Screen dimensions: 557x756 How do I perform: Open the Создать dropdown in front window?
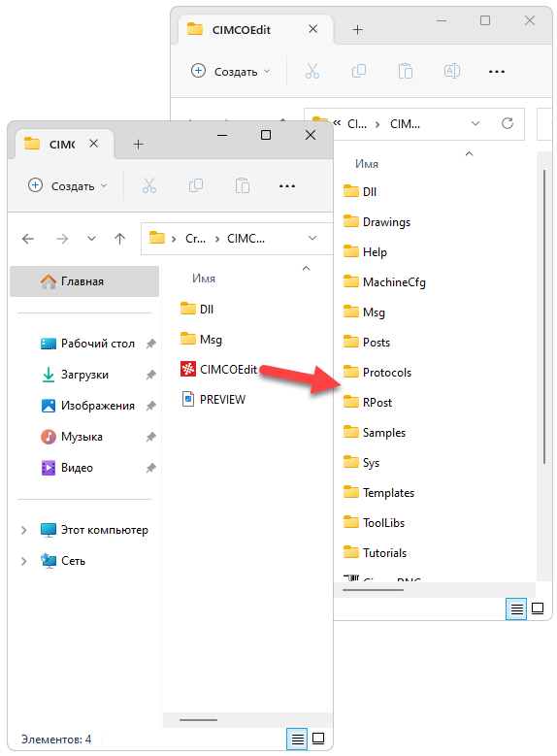[x=68, y=185]
